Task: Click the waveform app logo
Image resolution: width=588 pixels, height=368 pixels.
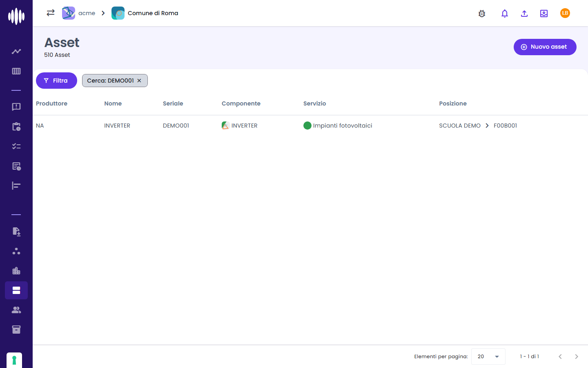Action: click(x=16, y=16)
